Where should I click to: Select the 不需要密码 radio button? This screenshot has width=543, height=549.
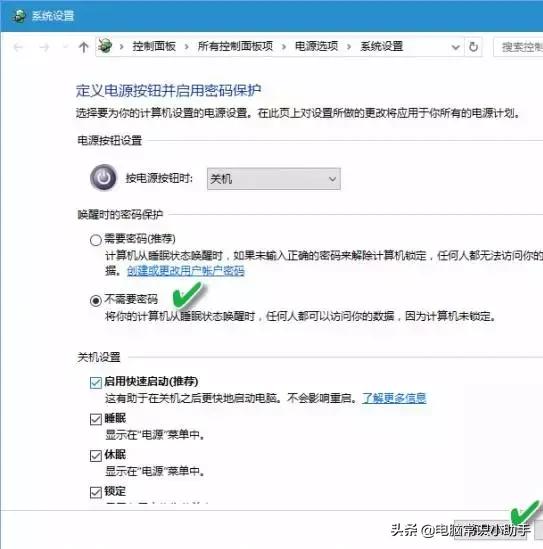96,300
